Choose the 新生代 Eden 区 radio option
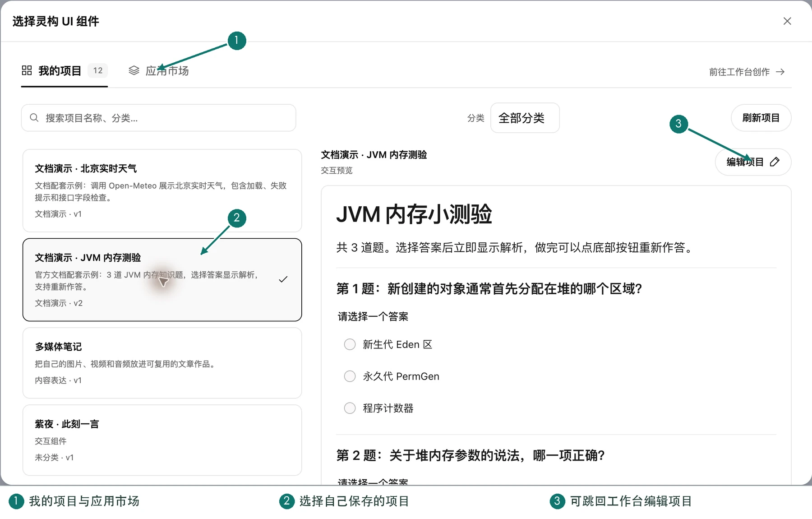 (x=350, y=344)
